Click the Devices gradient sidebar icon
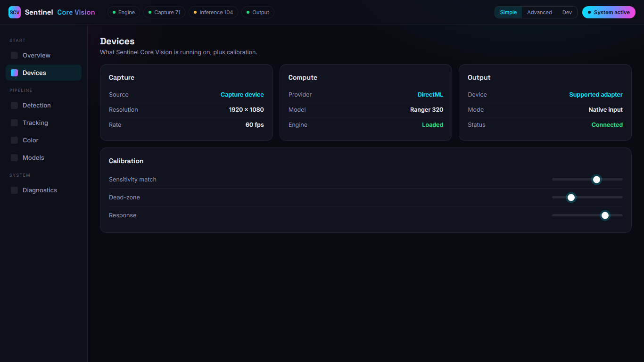The width and height of the screenshot is (644, 362). pyautogui.click(x=14, y=73)
